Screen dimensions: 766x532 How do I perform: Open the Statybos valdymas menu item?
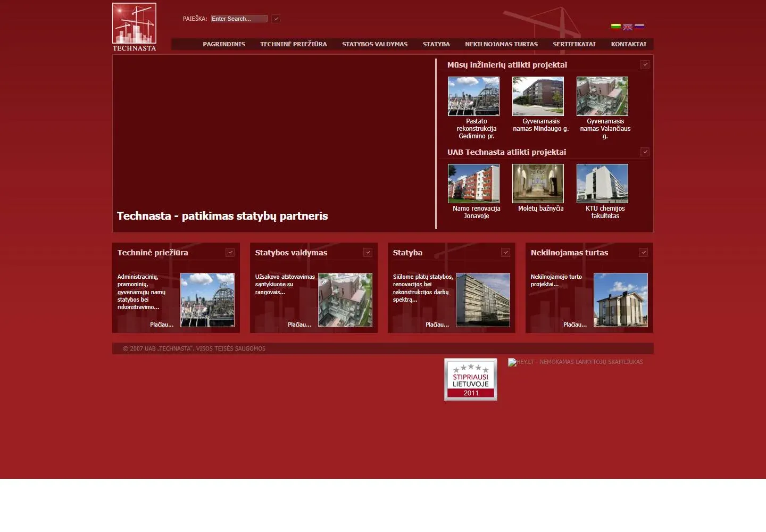click(x=375, y=44)
